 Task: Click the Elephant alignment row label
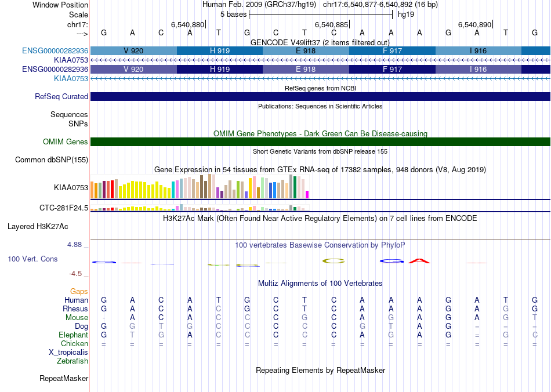[x=73, y=335]
